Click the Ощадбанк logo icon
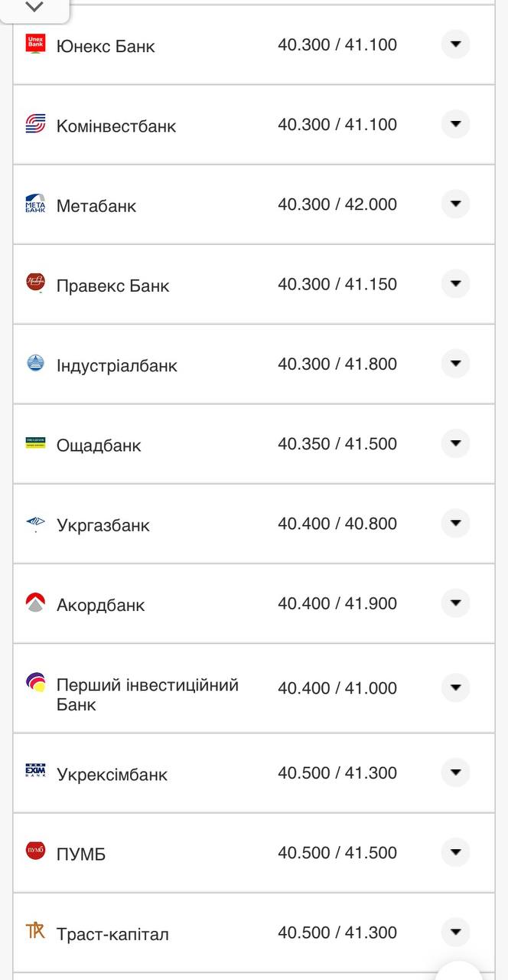508x980 pixels. 35,443
